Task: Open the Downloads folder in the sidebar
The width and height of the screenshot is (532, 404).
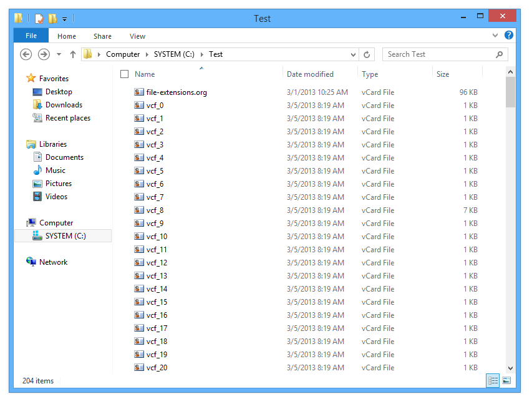Action: click(63, 104)
